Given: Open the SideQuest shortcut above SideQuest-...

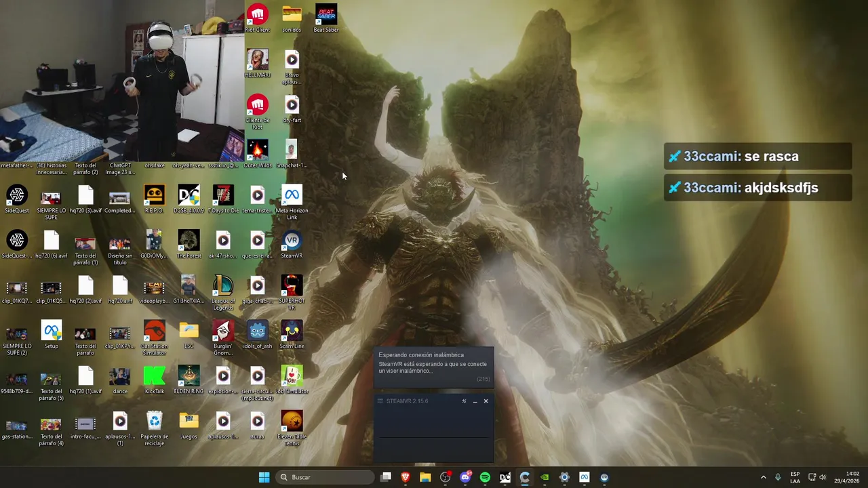Looking at the screenshot, I should 17,199.
